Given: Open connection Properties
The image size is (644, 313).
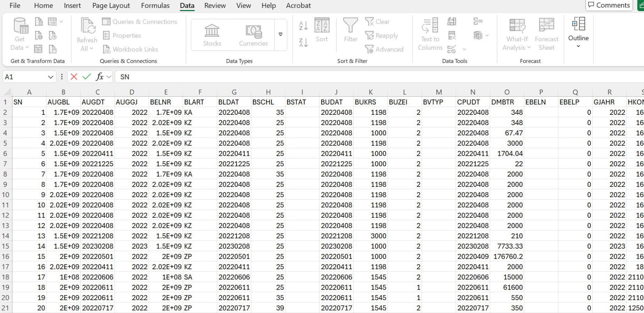Looking at the screenshot, I should 122,35.
